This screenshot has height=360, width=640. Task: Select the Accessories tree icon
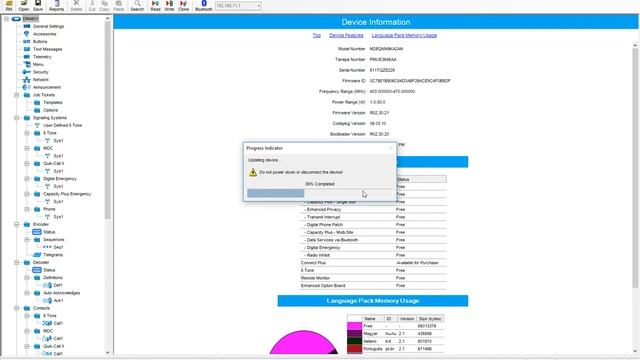coord(27,34)
